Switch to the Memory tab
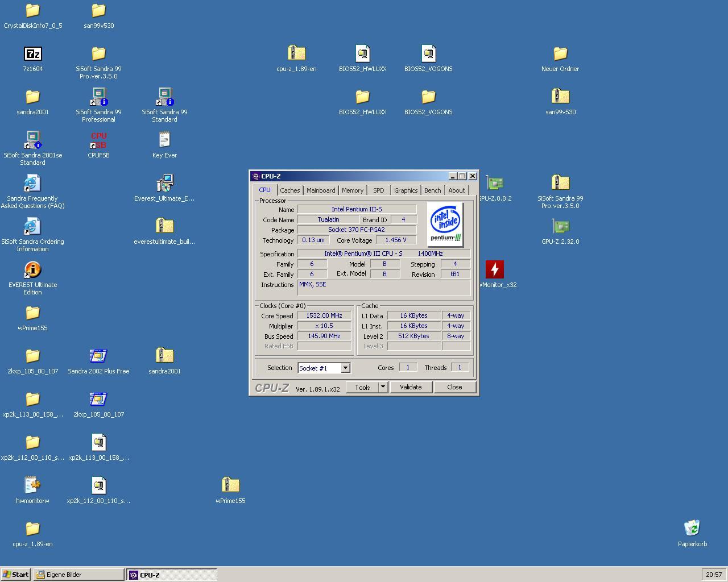Image resolution: width=728 pixels, height=582 pixels. click(352, 190)
